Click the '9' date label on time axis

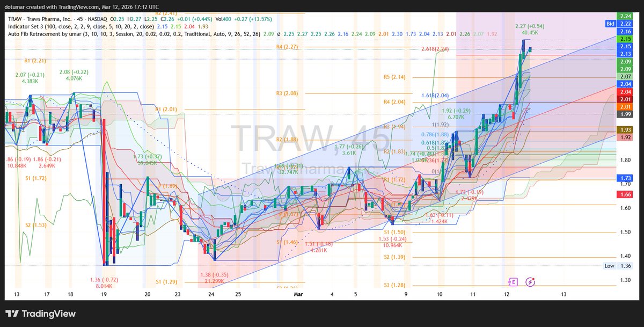coord(406,294)
